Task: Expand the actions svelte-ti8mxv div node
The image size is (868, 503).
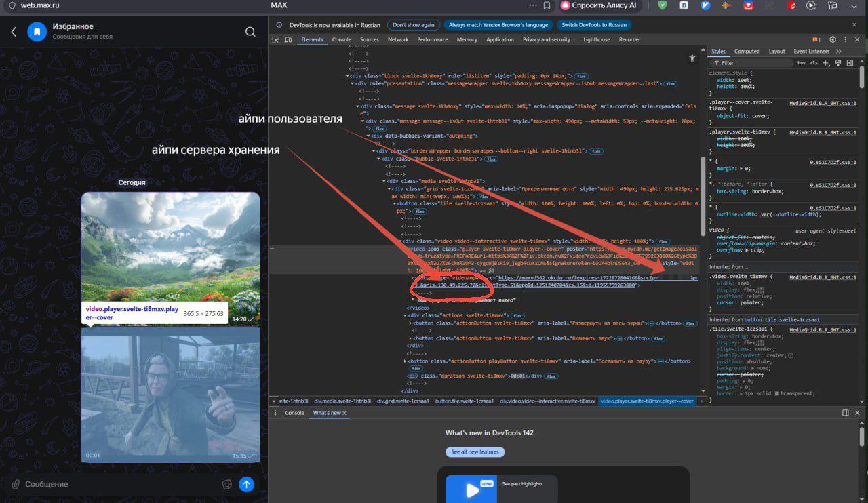Action: 406,315
